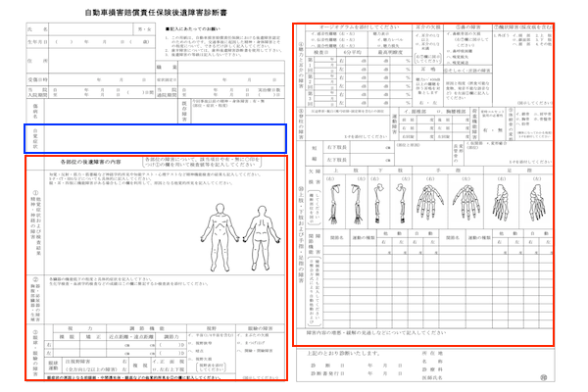Viewport: 588px width, 392px height.
Task: Select the 男・女 gender choice
Action: [144, 29]
